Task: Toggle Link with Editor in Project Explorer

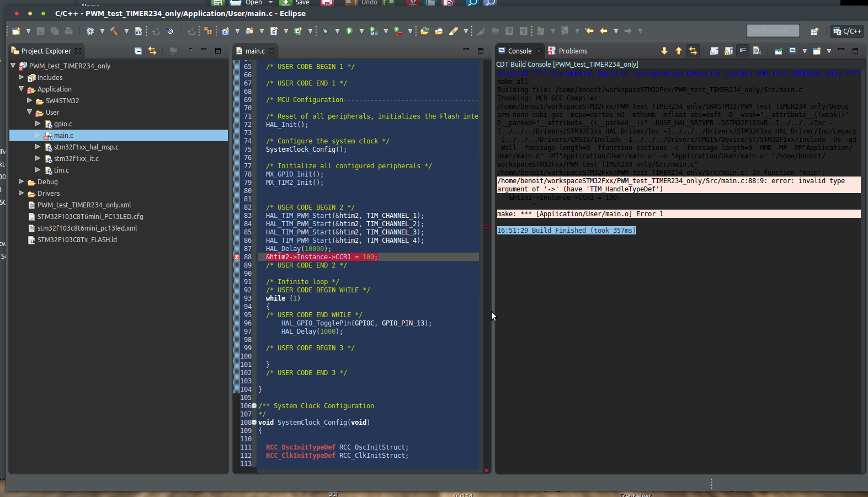Action: (152, 51)
